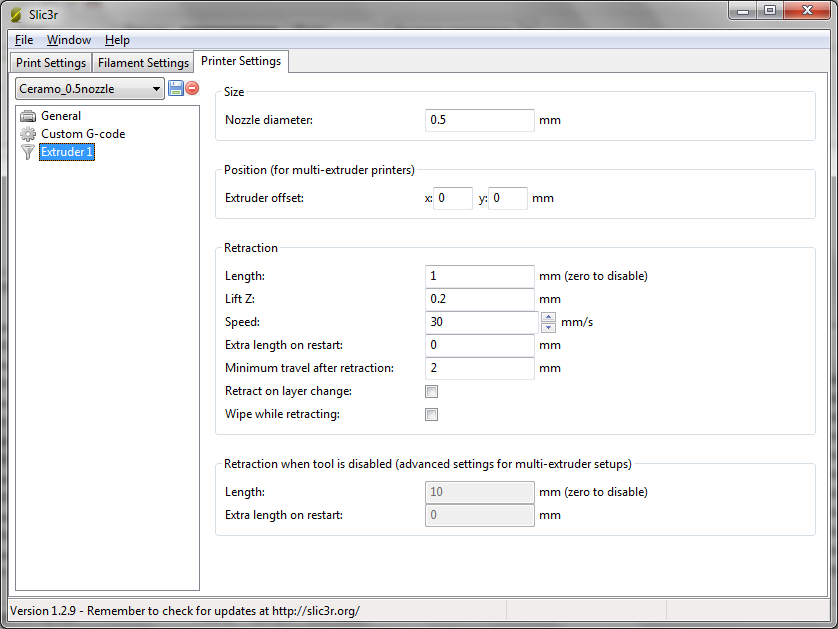Enable Wipe while retracting
Viewport: 838px width, 629px height.
click(x=431, y=415)
